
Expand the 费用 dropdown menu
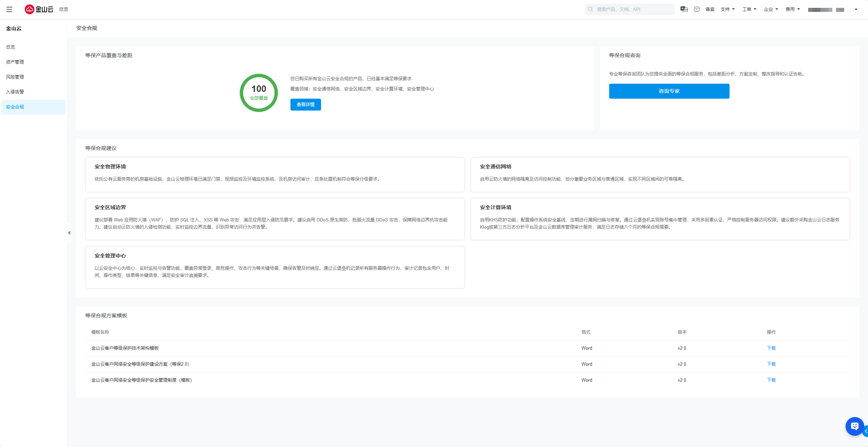[x=792, y=9]
